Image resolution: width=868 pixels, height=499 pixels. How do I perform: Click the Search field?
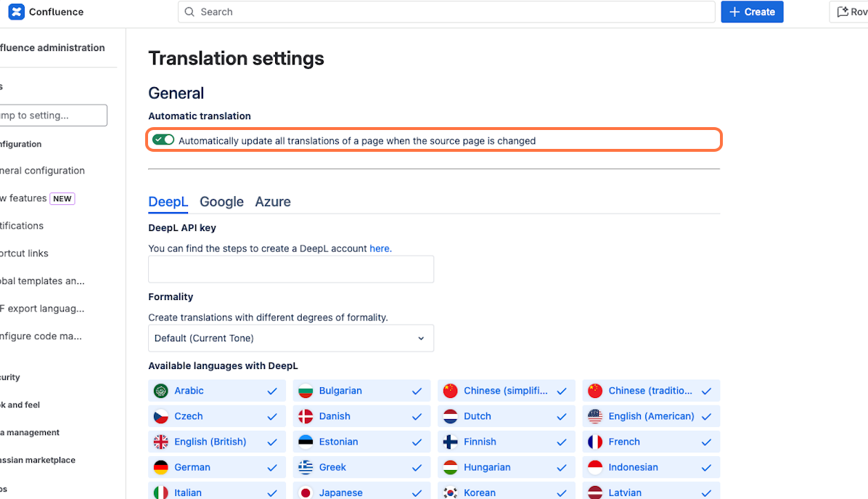[447, 12]
